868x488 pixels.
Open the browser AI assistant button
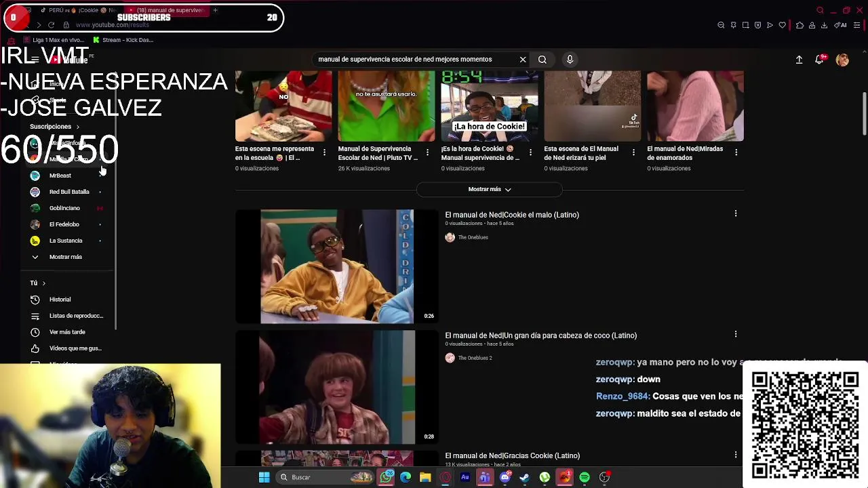tap(840, 25)
